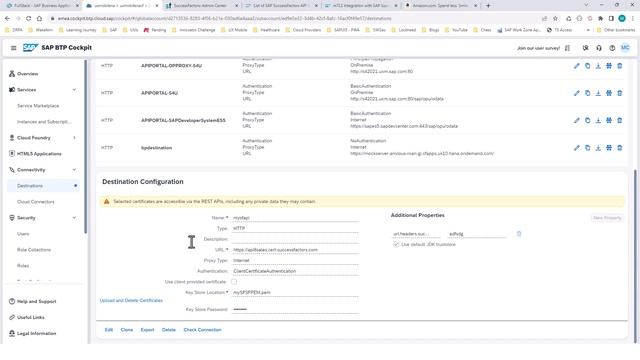The image size is (640, 360).
Task: Edit the APIPORTAL-OPPROXY-S4U destination with its pencil icon
Action: [x=577, y=66]
